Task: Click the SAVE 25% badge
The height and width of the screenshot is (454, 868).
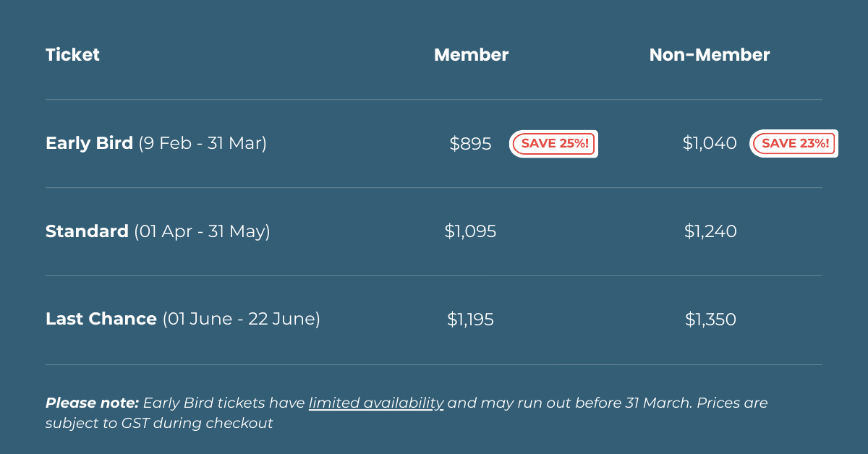Action: click(x=554, y=144)
